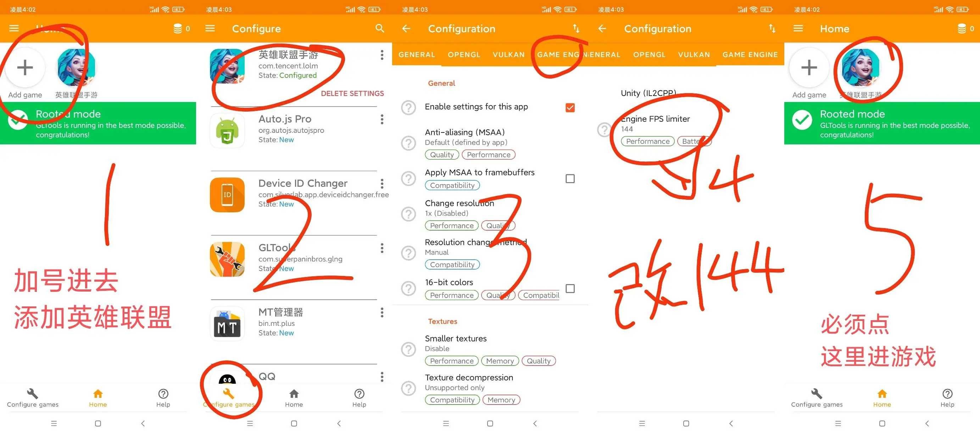Open three-dot menu for Device ID Changer
The width and height of the screenshot is (980, 435).
point(382,183)
